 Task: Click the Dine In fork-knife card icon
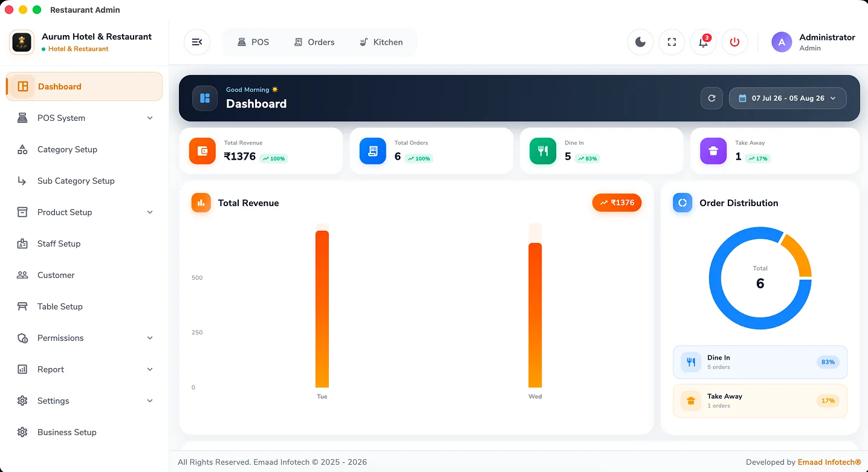543,151
